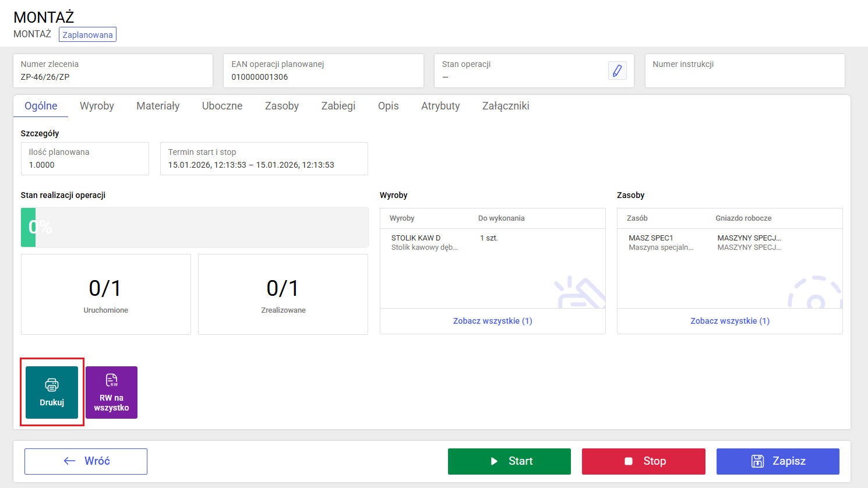Switch to the Materiały tab
Screen dimensions: 868x488
click(158, 106)
